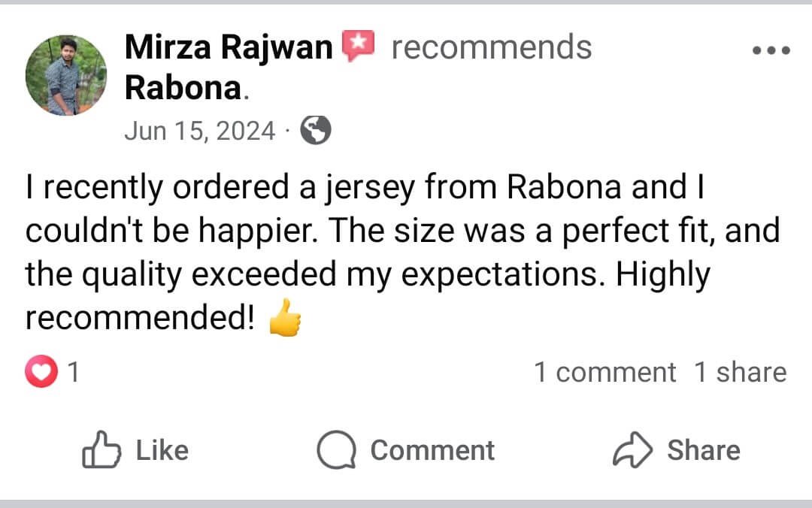Open Mirza Rajwan's profile name link
The height and width of the screenshot is (508, 812).
click(229, 47)
